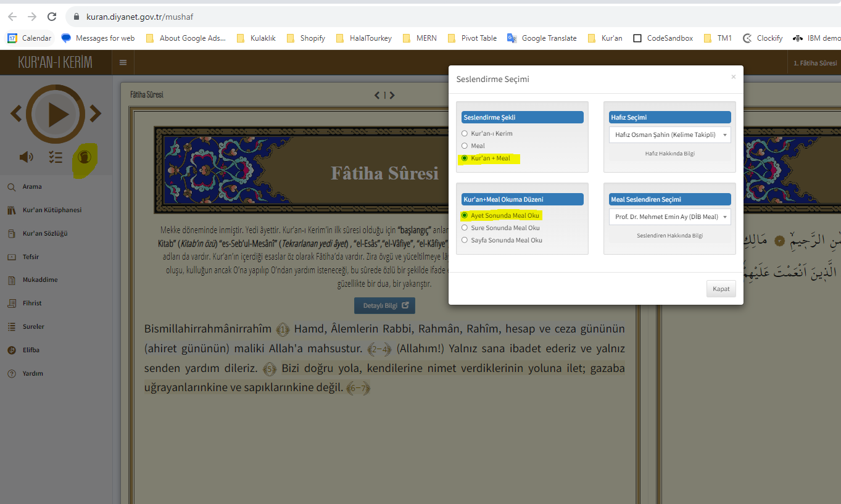Image resolution: width=841 pixels, height=504 pixels.
Task: Open the Messages for web bookmark
Action: click(x=98, y=38)
